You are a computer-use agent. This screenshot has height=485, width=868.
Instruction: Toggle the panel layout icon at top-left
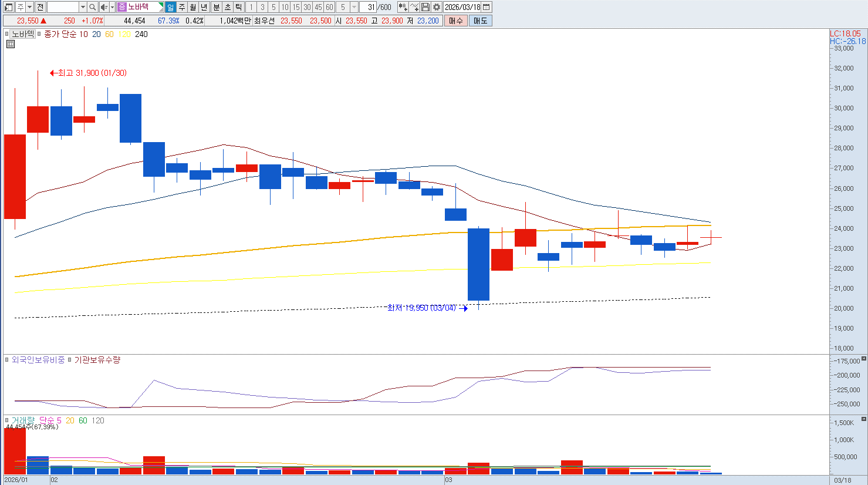tap(8, 7)
